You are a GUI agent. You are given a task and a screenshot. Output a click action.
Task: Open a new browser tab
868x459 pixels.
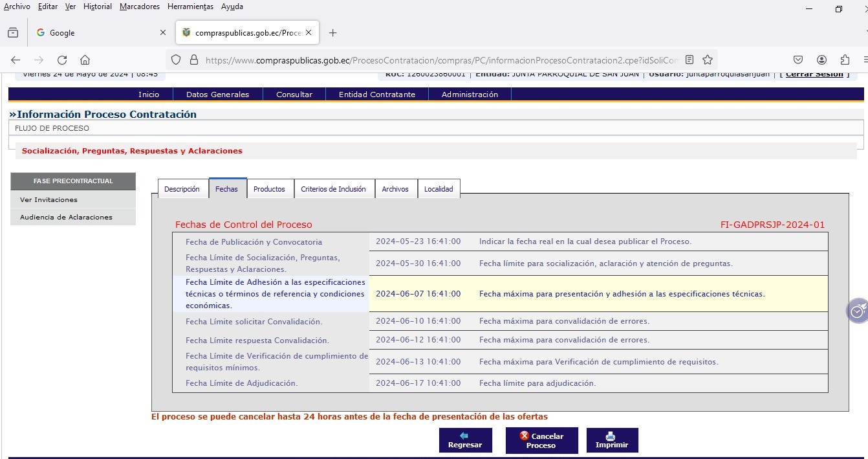click(332, 33)
